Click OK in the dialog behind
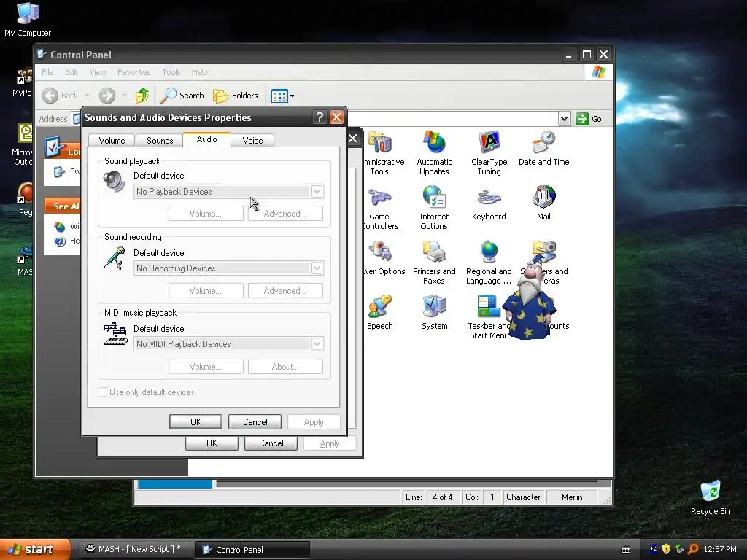 212,443
